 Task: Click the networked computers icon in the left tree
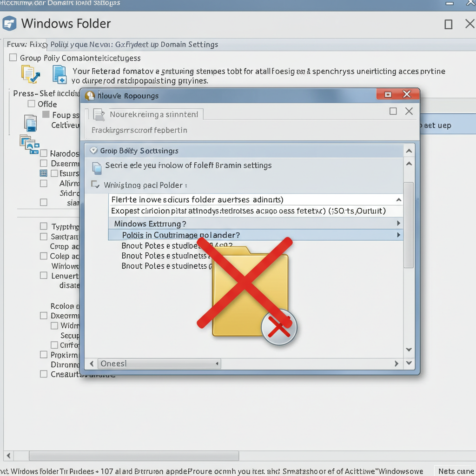29,145
